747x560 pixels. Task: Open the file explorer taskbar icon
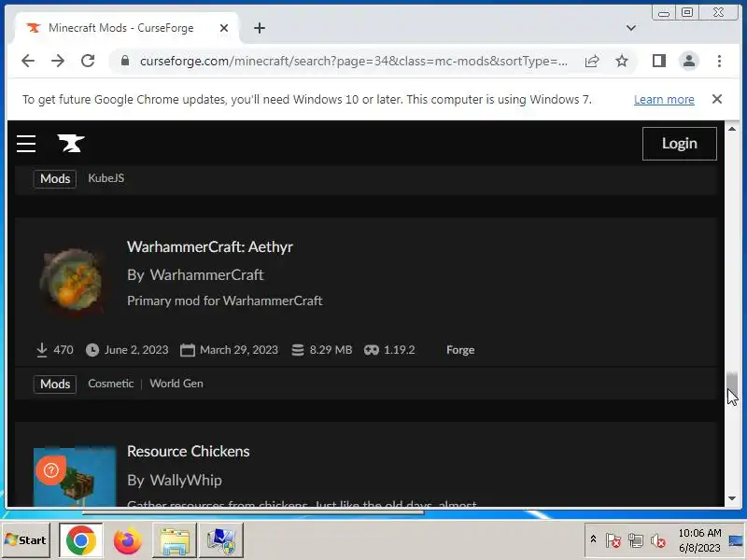pyautogui.click(x=175, y=540)
